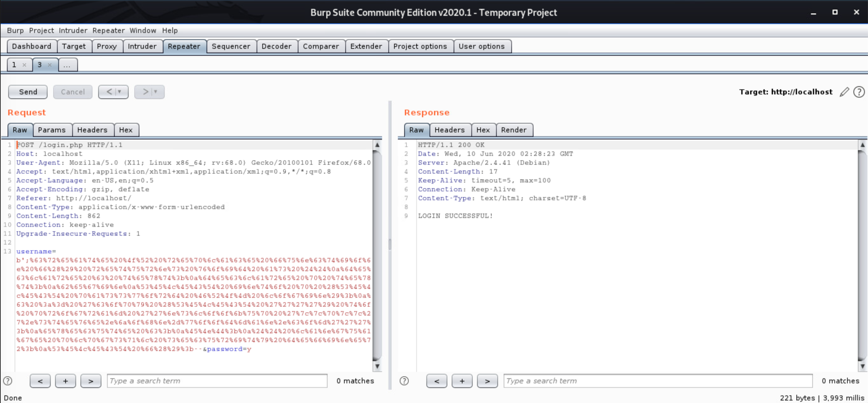The height and width of the screenshot is (403, 868).
Task: Open the User options tab
Action: point(482,46)
